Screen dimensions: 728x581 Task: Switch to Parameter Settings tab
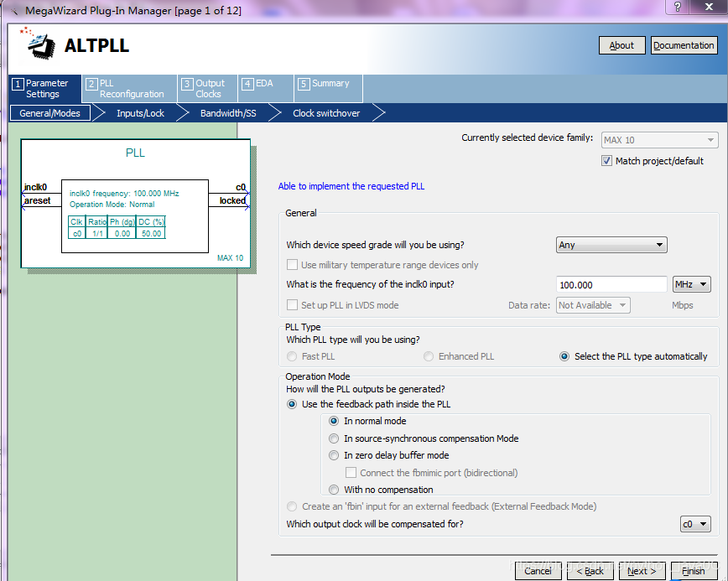pos(45,89)
